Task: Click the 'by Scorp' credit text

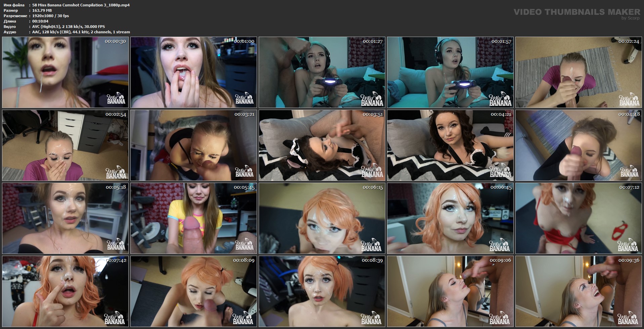Action: tap(630, 18)
